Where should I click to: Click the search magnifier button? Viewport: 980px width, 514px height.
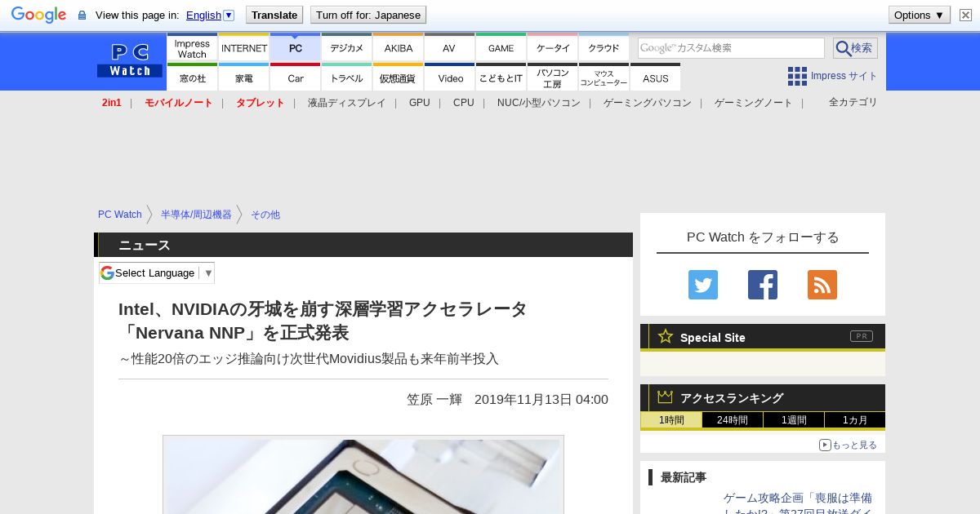tap(855, 48)
